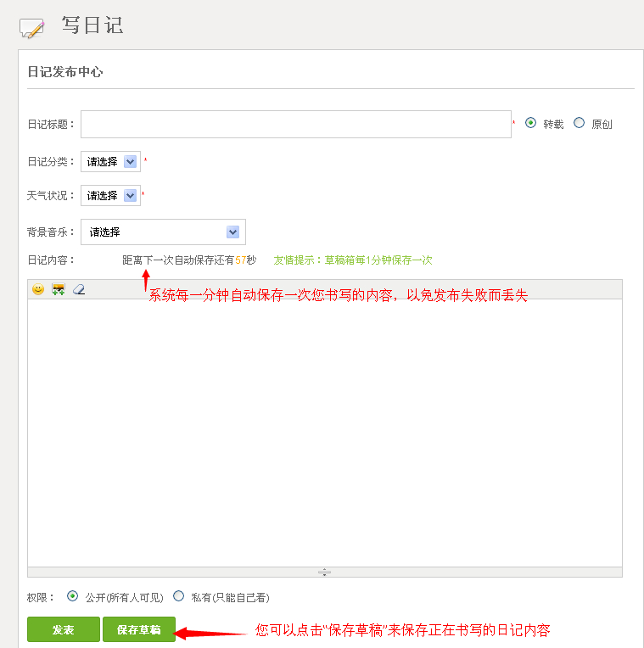Click the 日记发布中心 section heading

pyautogui.click(x=65, y=72)
